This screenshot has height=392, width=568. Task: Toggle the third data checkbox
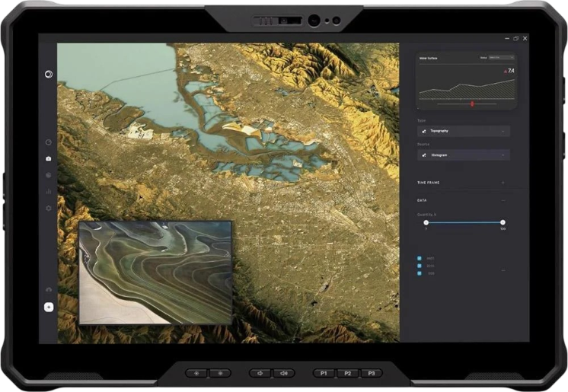coord(420,273)
